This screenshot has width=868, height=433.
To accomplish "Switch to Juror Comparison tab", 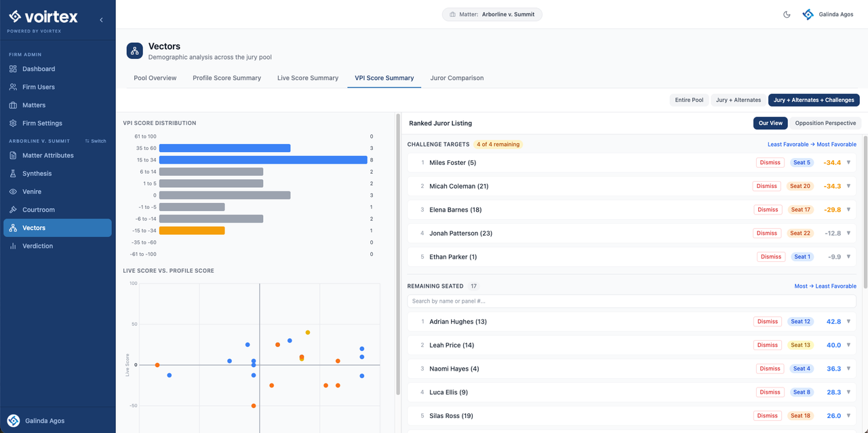I will (x=457, y=78).
